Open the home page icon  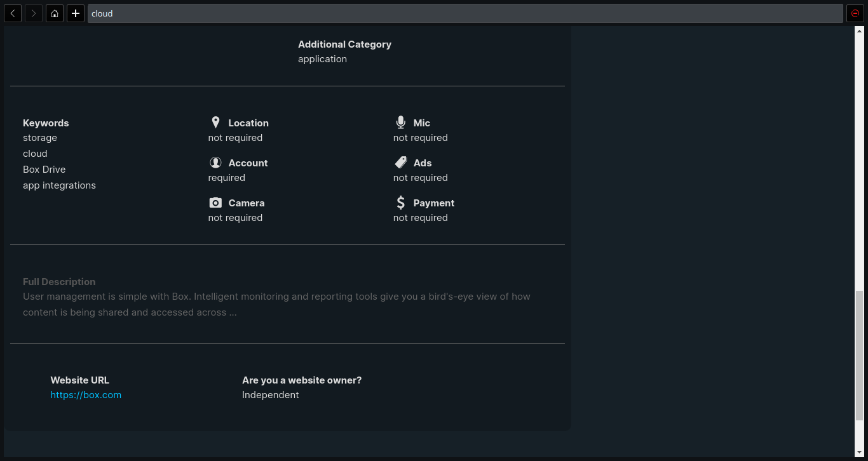[55, 13]
